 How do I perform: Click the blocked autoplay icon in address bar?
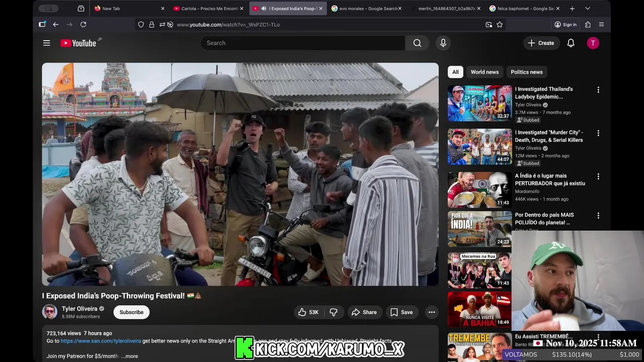170,25
